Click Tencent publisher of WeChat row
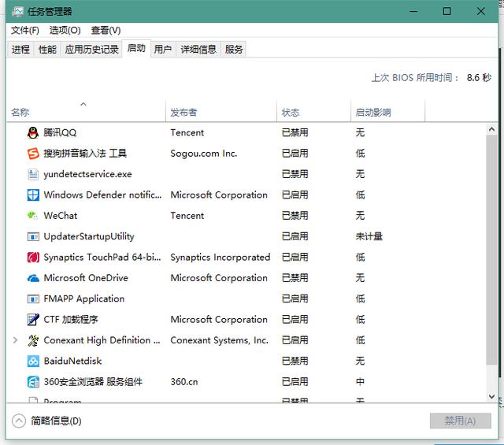 tap(187, 216)
